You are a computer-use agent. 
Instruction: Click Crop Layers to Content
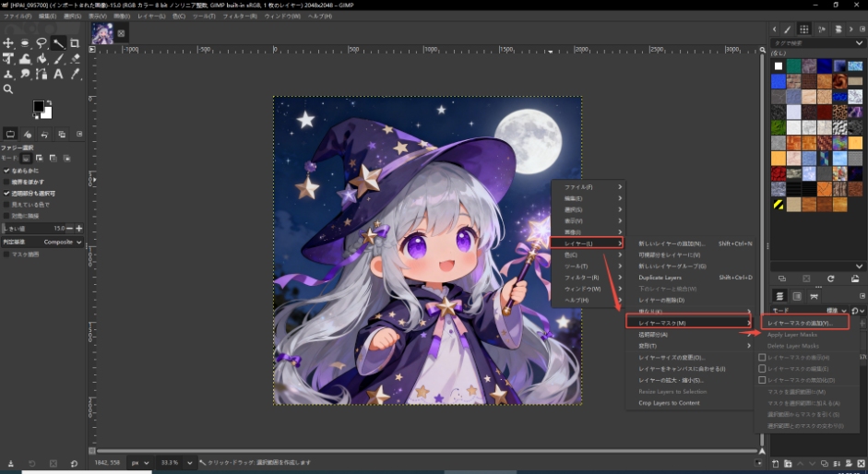(669, 403)
